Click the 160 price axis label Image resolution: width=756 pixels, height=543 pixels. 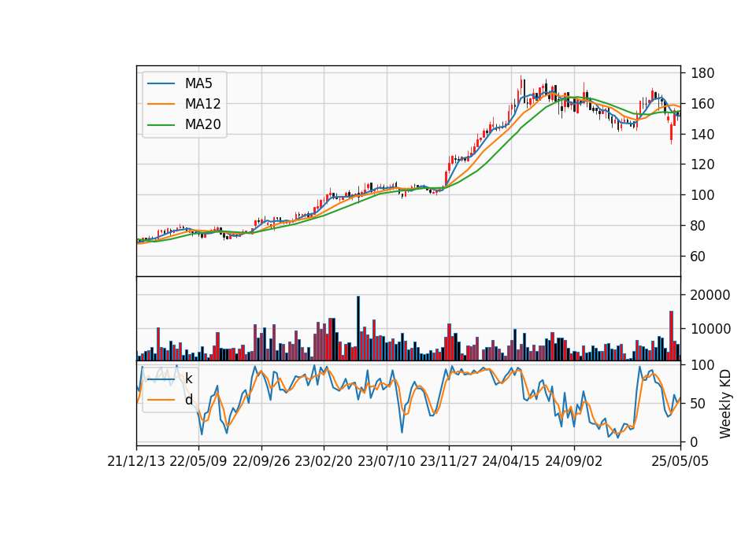(x=702, y=104)
